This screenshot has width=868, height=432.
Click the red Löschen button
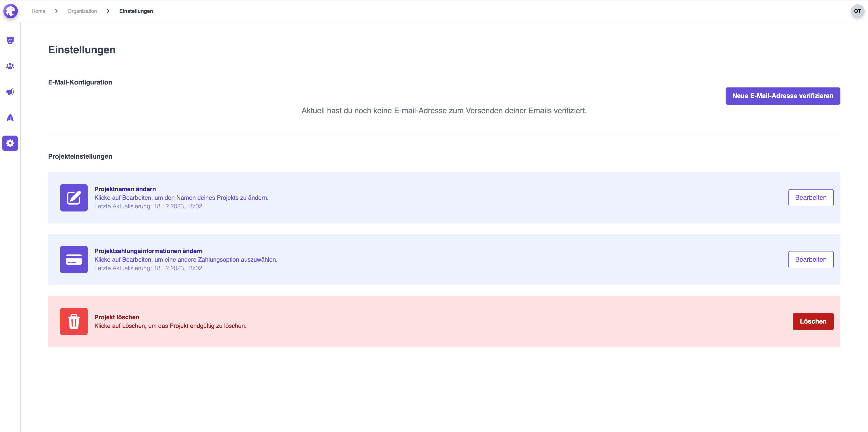click(813, 322)
